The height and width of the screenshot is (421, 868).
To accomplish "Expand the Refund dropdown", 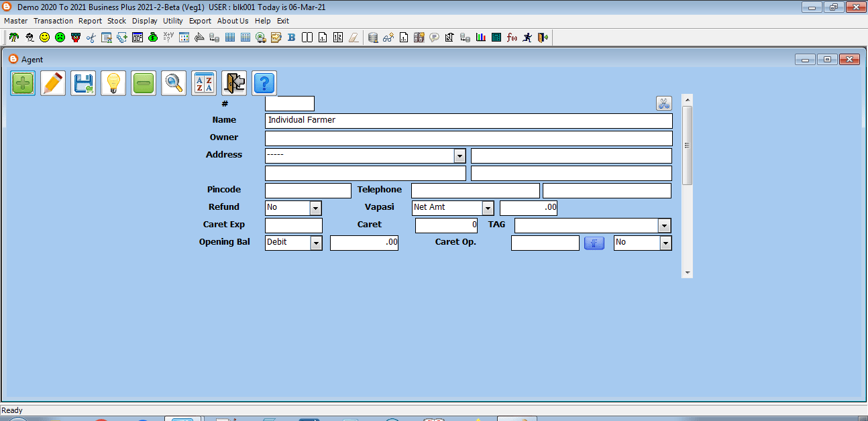I will click(316, 208).
